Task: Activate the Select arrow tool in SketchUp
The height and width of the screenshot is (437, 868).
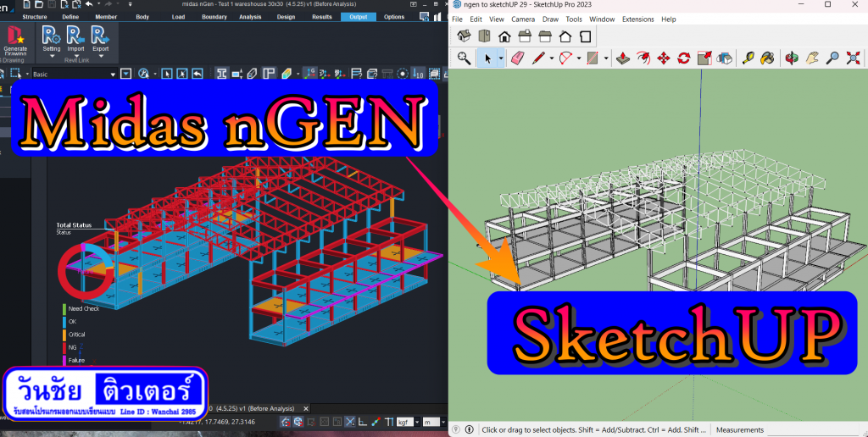Action: 487,58
